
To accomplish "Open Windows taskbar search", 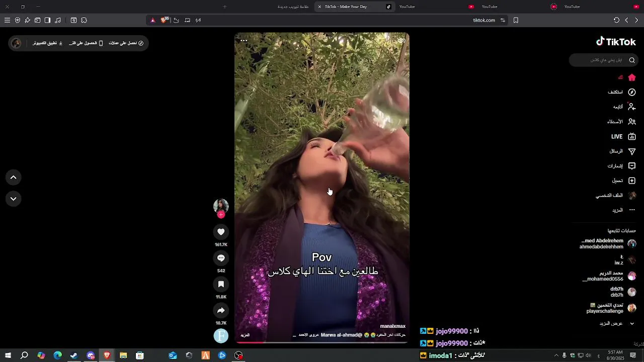I will pyautogui.click(x=24, y=355).
